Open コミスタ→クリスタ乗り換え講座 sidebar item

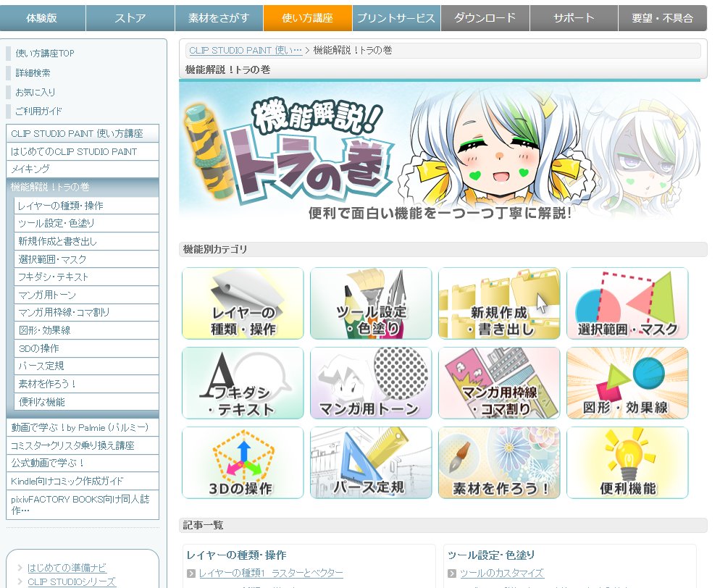(83, 445)
